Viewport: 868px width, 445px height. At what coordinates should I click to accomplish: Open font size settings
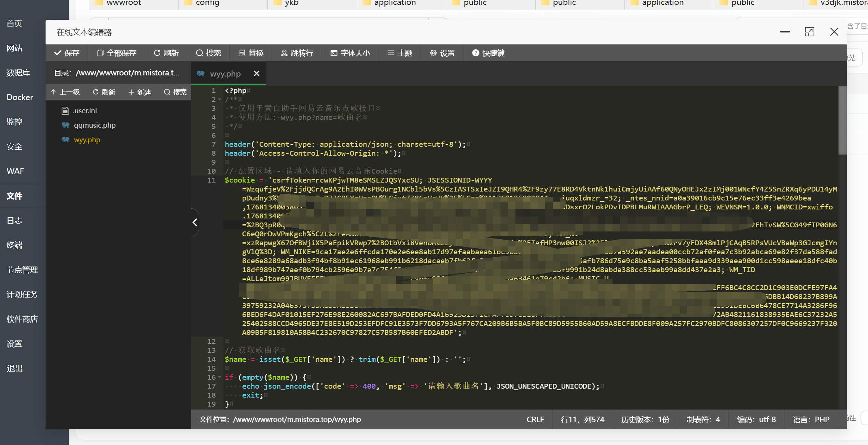pyautogui.click(x=350, y=53)
